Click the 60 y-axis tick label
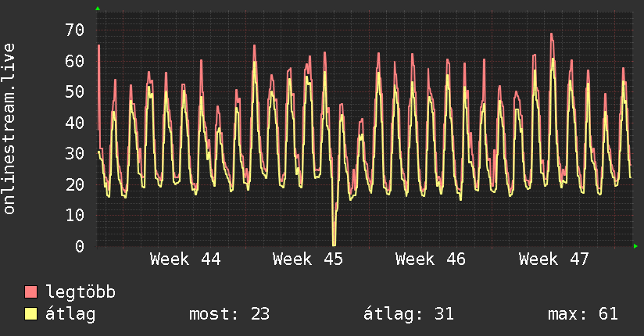This screenshot has height=336, width=644. (75, 61)
